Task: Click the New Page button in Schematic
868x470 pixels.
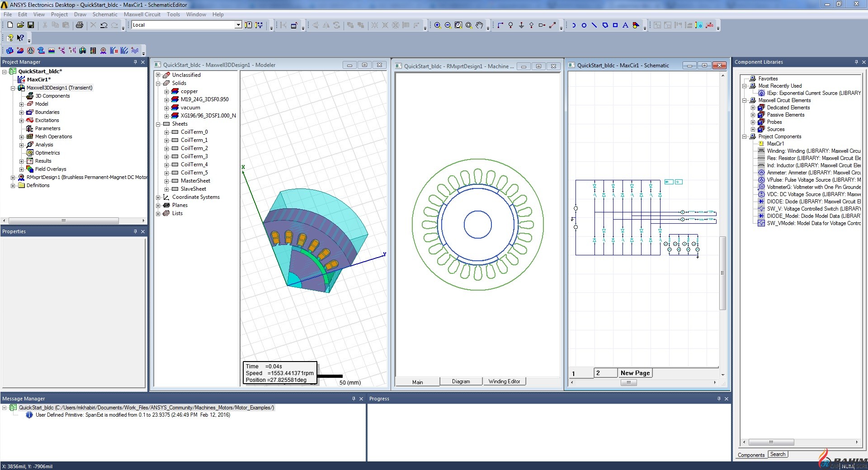Action: (635, 373)
